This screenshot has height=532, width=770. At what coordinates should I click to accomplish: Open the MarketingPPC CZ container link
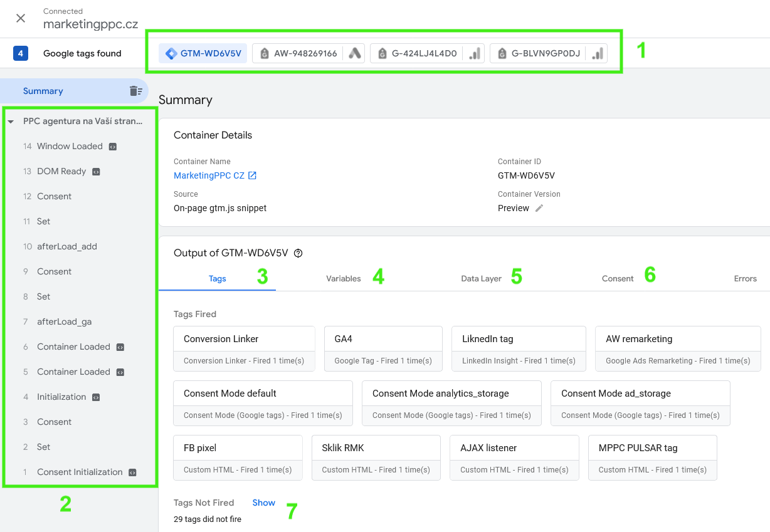pos(209,175)
